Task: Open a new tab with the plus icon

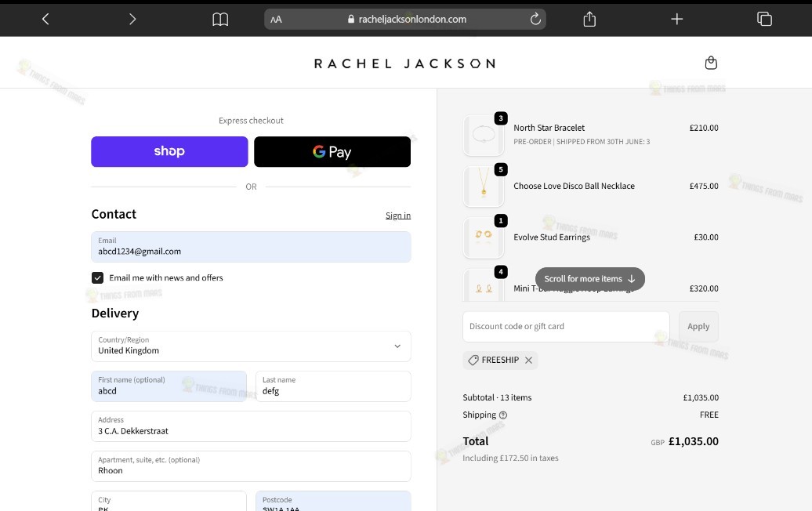Action: (677, 19)
